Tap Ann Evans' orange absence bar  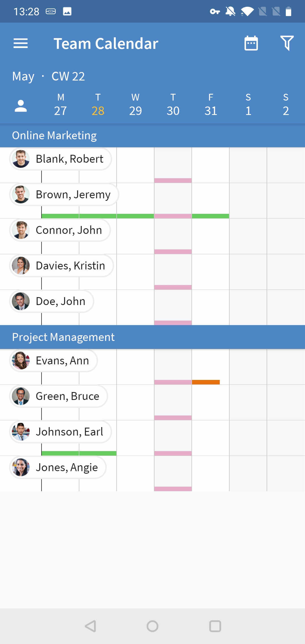tap(206, 382)
